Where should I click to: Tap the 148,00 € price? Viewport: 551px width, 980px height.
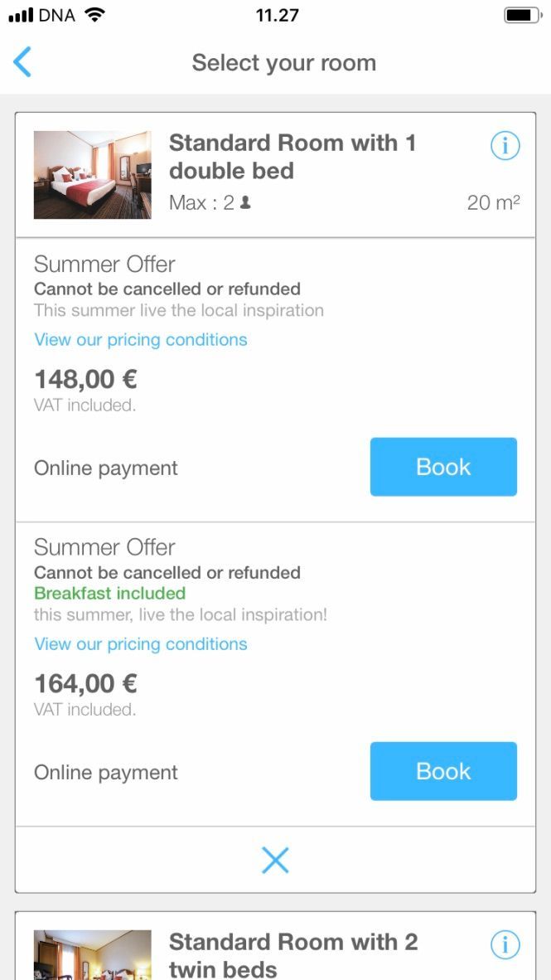[x=85, y=379]
